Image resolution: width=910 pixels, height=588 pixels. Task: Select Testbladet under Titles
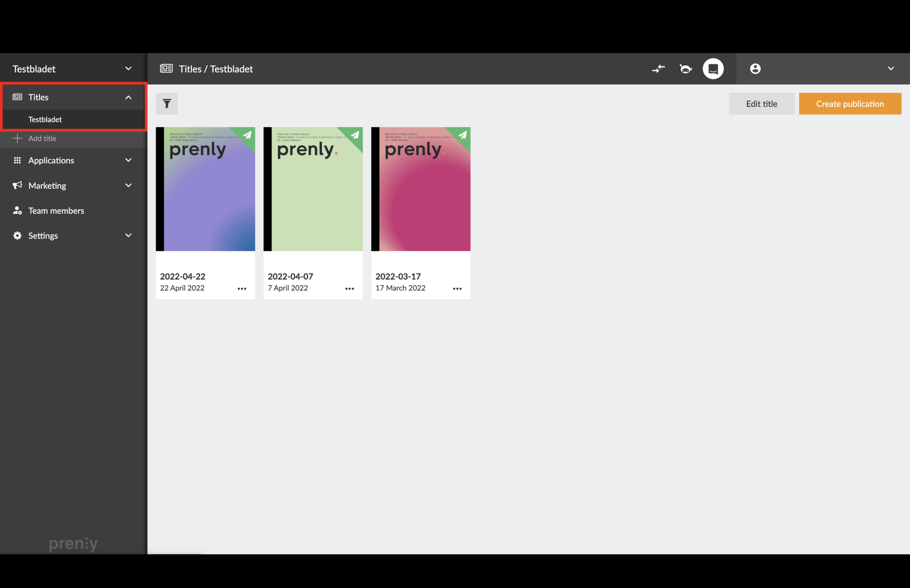click(45, 119)
